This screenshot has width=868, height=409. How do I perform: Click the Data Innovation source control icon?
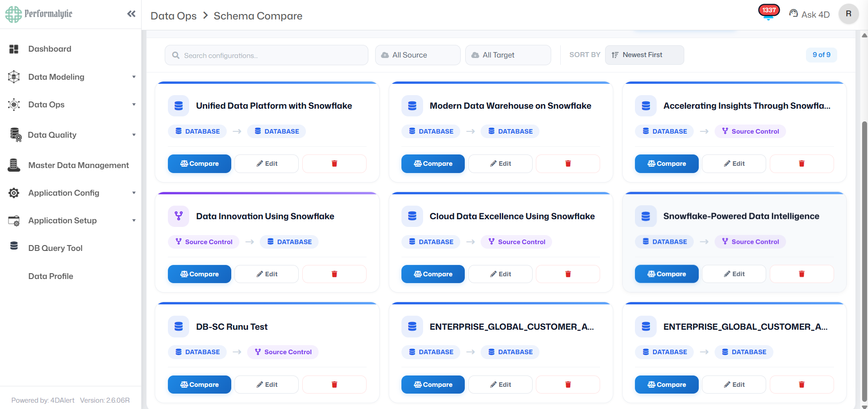click(x=179, y=216)
